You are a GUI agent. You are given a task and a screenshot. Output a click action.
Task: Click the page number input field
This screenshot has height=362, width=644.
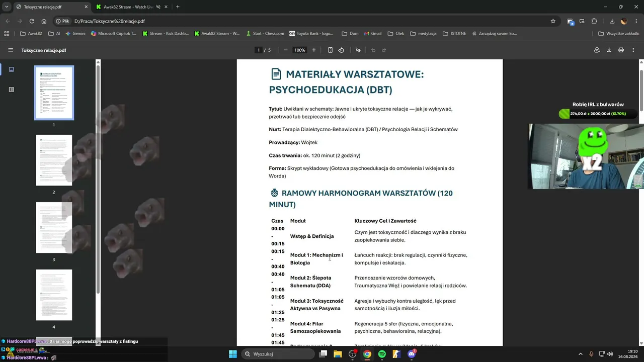pyautogui.click(x=259, y=50)
